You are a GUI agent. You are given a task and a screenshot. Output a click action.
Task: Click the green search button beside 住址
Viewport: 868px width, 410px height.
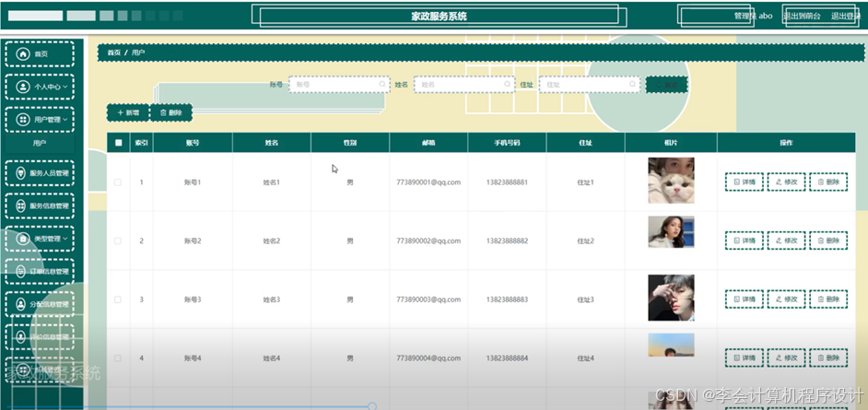(x=666, y=85)
